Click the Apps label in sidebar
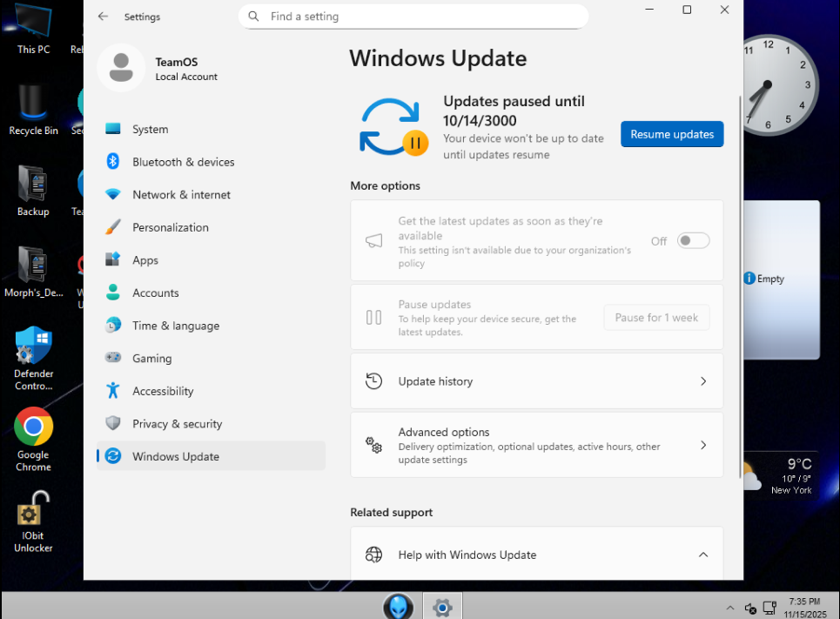The width and height of the screenshot is (840, 619). [x=145, y=260]
